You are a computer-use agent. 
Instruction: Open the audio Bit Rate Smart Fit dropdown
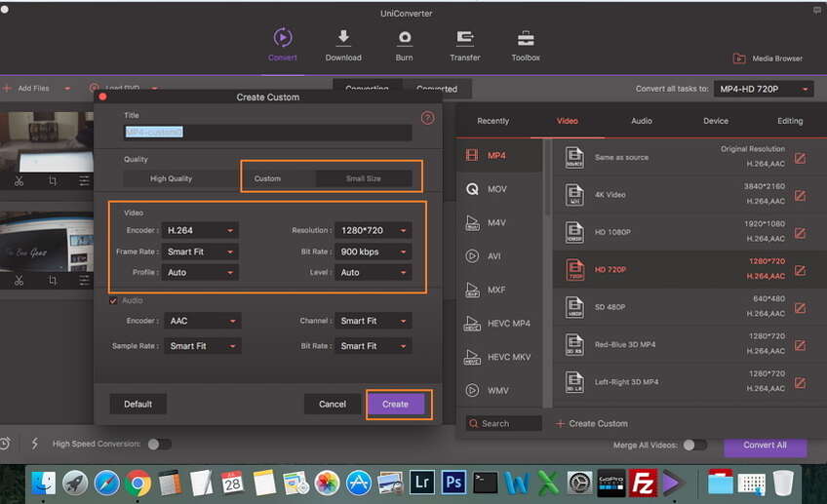374,346
